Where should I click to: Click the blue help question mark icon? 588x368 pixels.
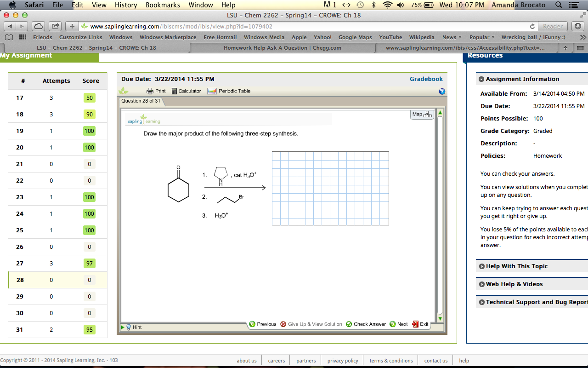click(442, 92)
